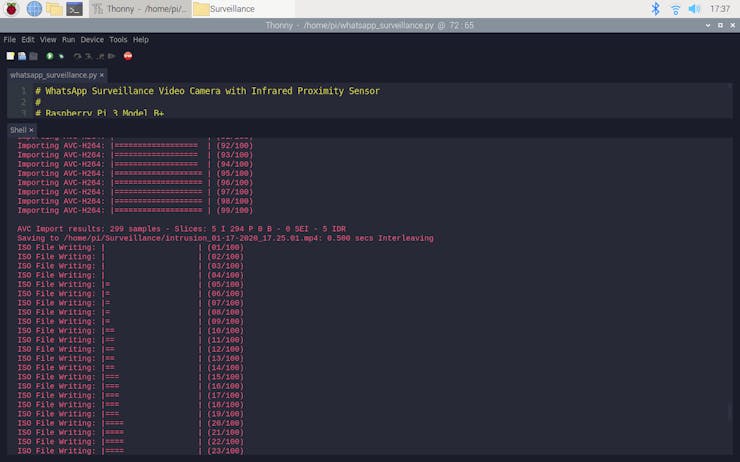Screen dimensions: 740x462
Task: Click the New file icon in Thonny toolbar
Action: tap(10, 56)
